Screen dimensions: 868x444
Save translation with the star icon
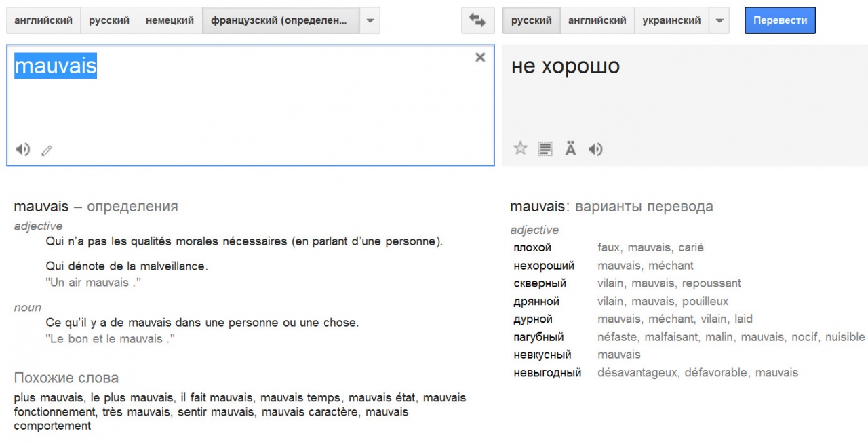pyautogui.click(x=520, y=148)
